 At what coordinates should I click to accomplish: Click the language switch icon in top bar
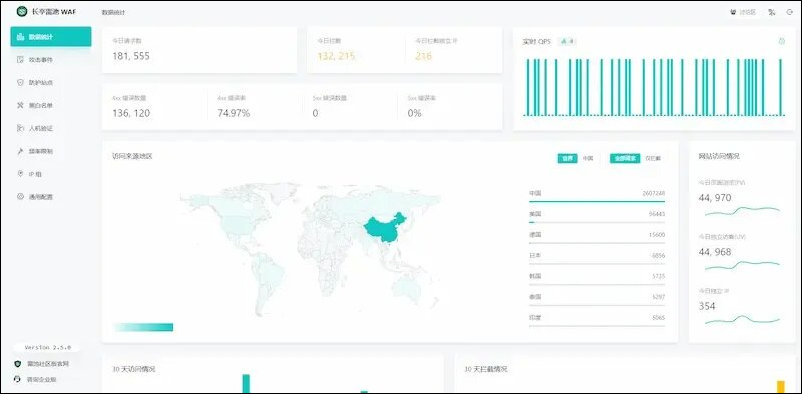pyautogui.click(x=772, y=12)
